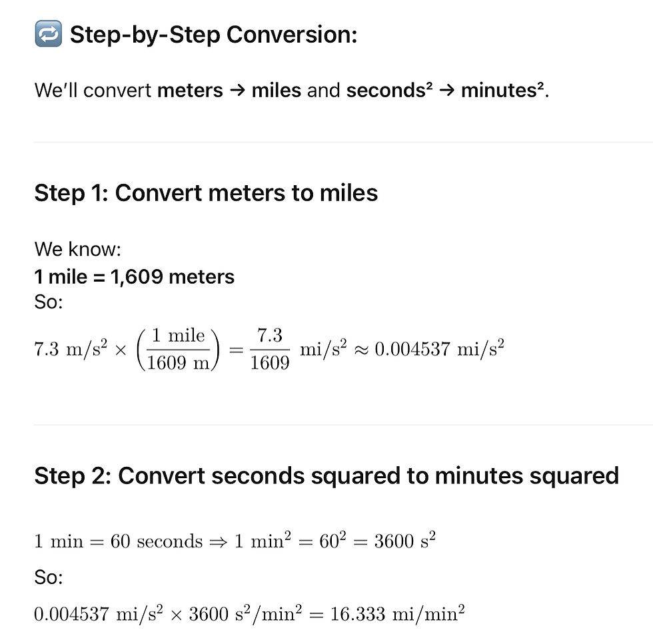Click the Step-by-Step Conversion heading
Image resolution: width=653 pixels, height=644 pixels.
pyautogui.click(x=214, y=34)
